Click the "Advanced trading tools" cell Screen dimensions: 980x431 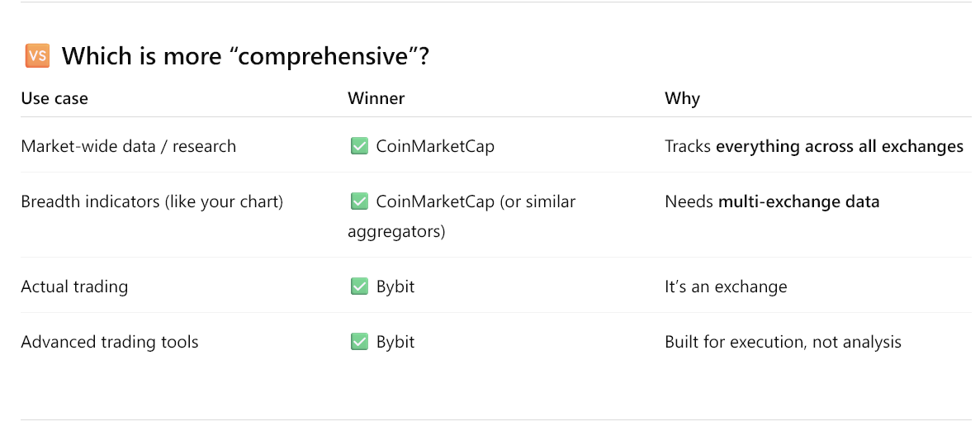point(109,343)
